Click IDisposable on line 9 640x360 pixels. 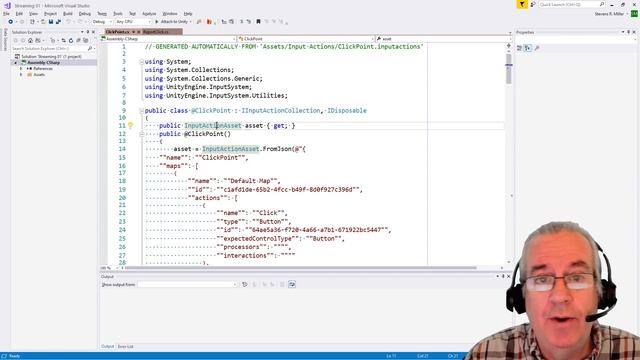[x=347, y=111]
